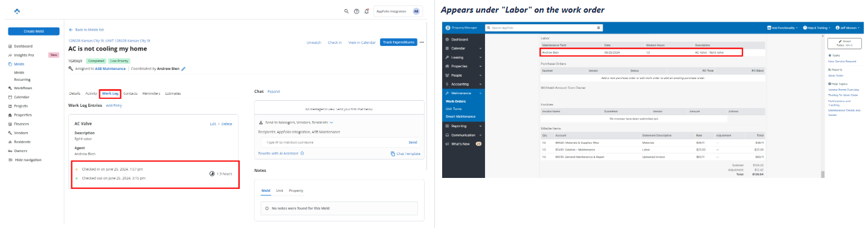Select the Unit notes tab

point(280,191)
